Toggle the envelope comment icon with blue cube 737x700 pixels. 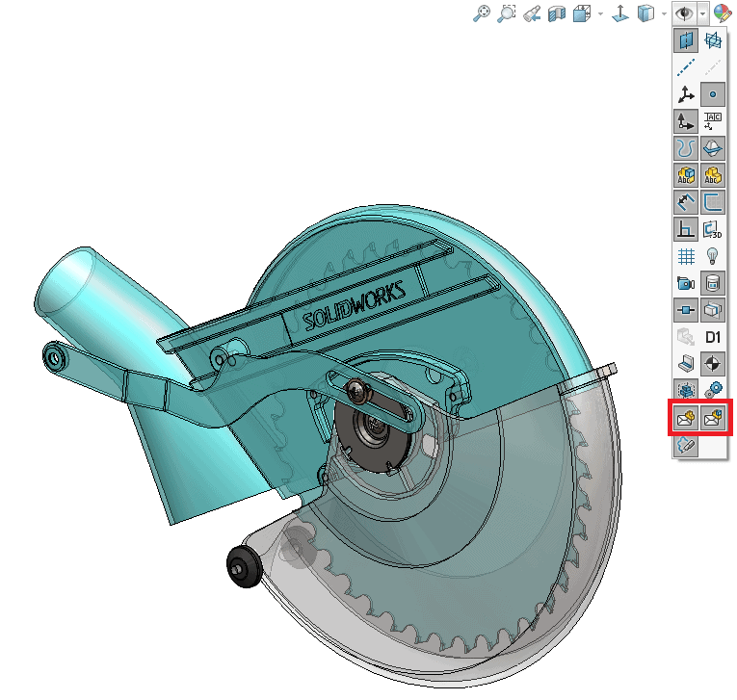coord(713,417)
